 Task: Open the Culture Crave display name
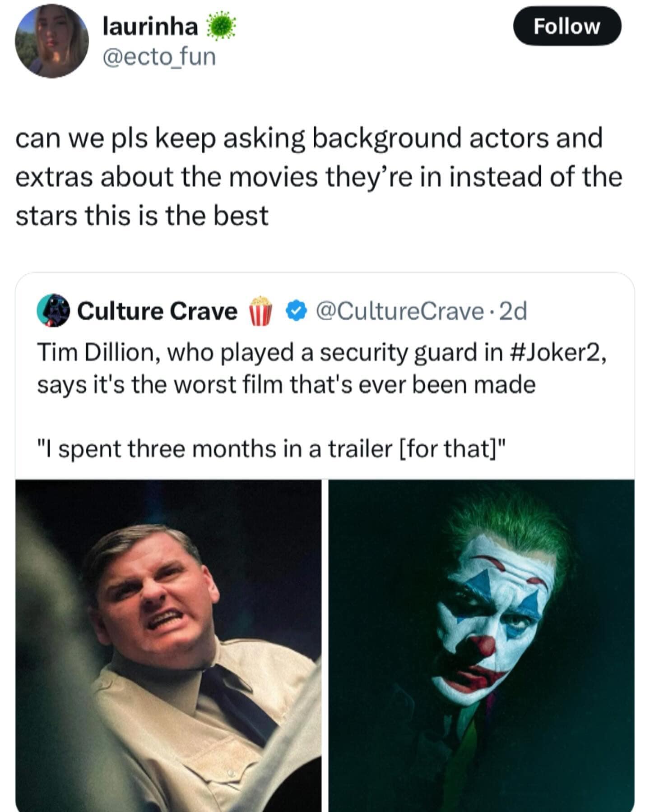[157, 311]
